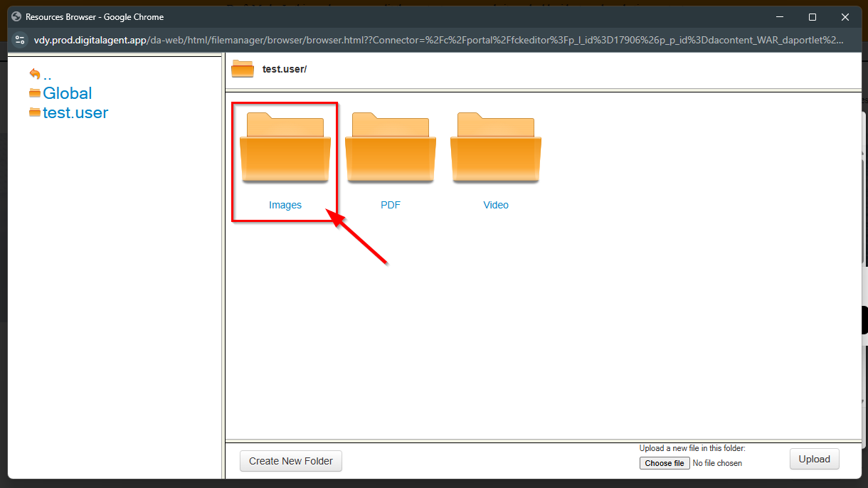Click the Chrome site information icon in the address bar
This screenshot has width=868, height=488.
(20, 40)
